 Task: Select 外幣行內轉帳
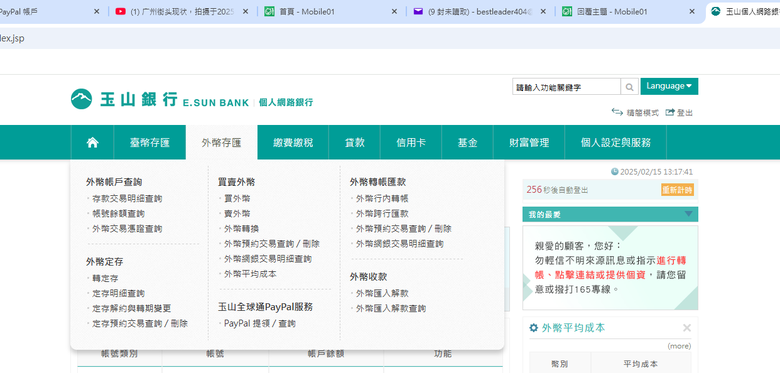coord(382,198)
